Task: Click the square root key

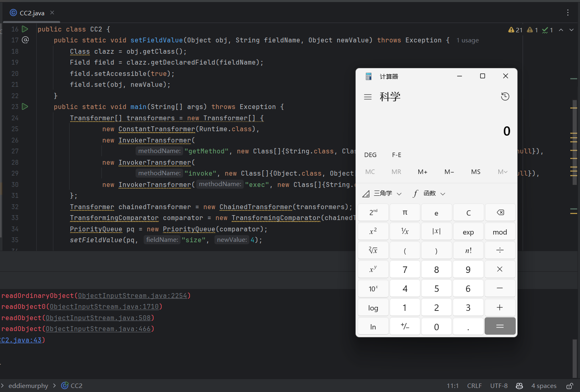Action: 373,250
